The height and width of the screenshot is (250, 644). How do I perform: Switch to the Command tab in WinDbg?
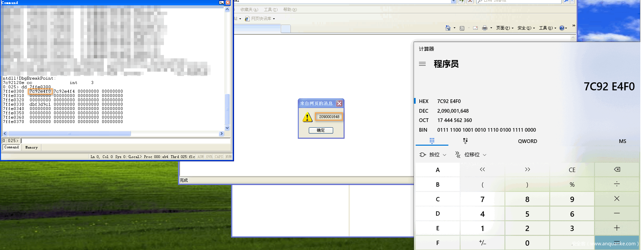[12, 147]
